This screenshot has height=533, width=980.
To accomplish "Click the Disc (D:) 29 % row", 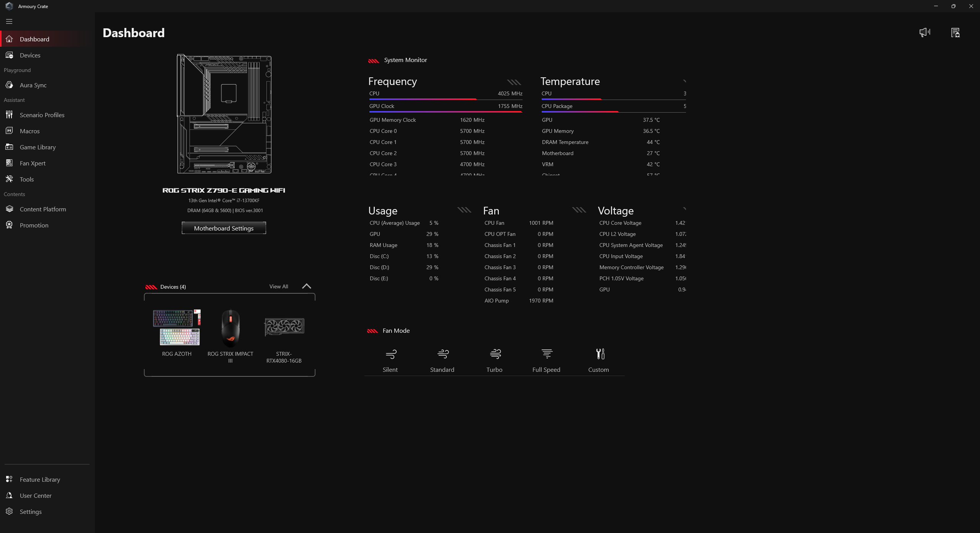I will click(x=404, y=267).
